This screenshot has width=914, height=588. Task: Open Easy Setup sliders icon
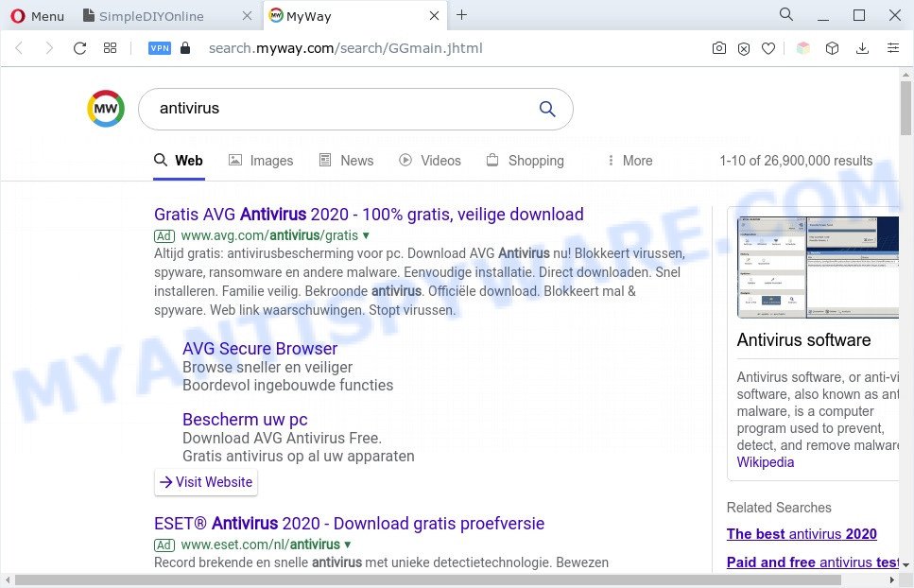click(x=893, y=48)
